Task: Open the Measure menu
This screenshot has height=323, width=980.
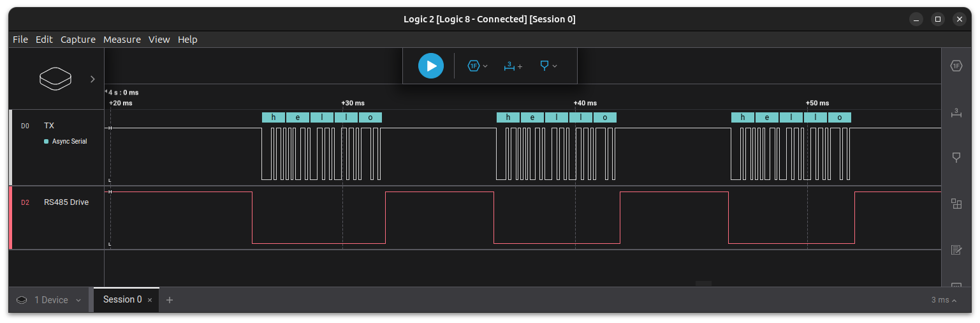Action: coord(122,40)
